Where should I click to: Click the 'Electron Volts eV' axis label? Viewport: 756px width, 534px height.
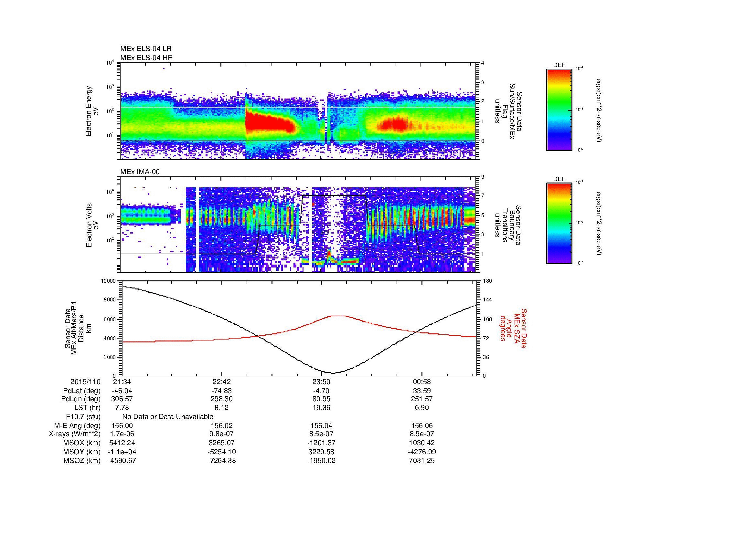(92, 225)
